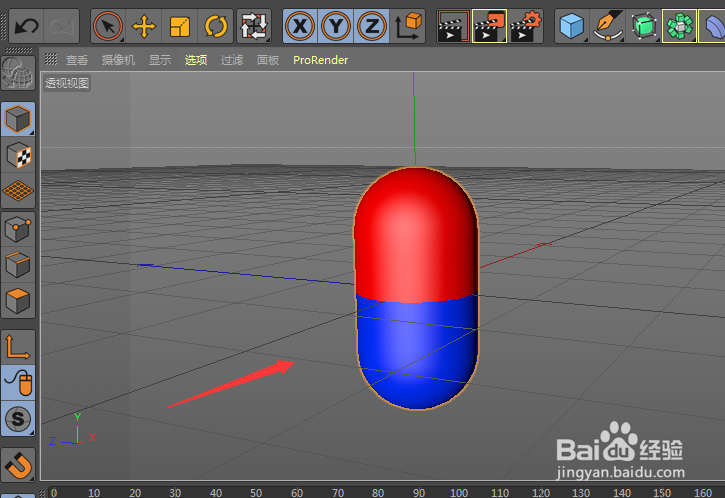Image resolution: width=725 pixels, height=498 pixels.
Task: Switch to Points mode
Action: pos(18,229)
